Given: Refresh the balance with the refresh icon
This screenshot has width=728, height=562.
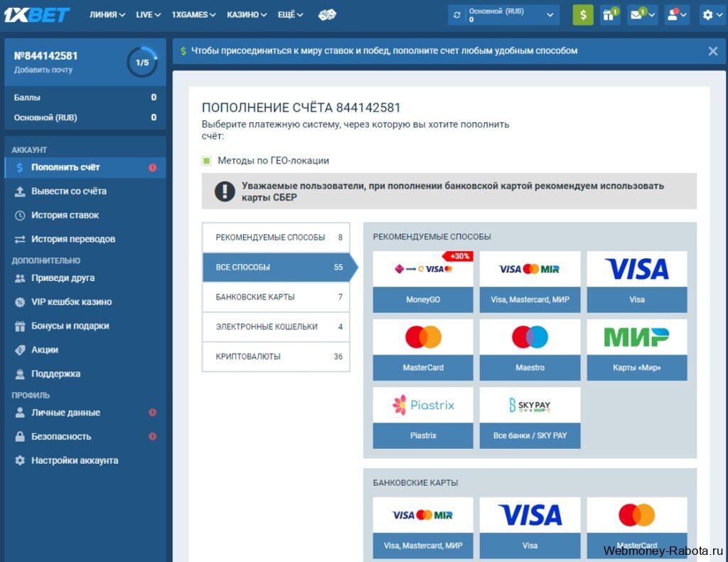Looking at the screenshot, I should [x=457, y=15].
